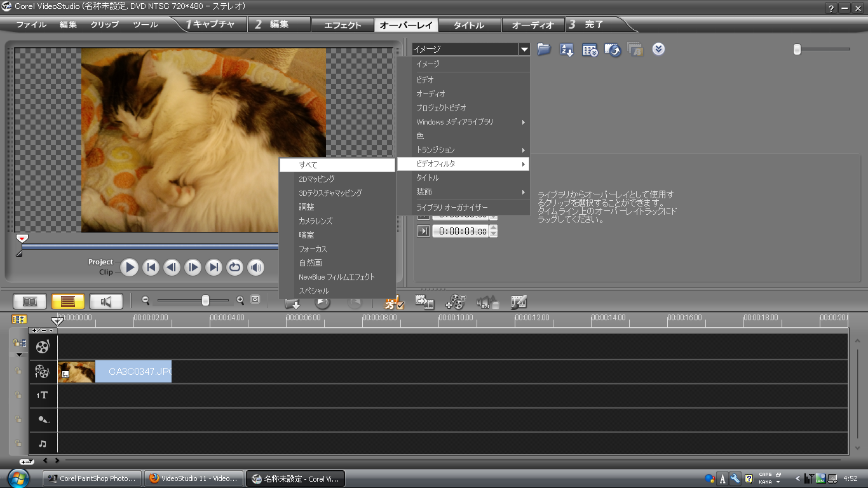Toggle the 5.1 surround sound icon
Image resolution: width=868 pixels, height=488 pixels.
(x=487, y=302)
